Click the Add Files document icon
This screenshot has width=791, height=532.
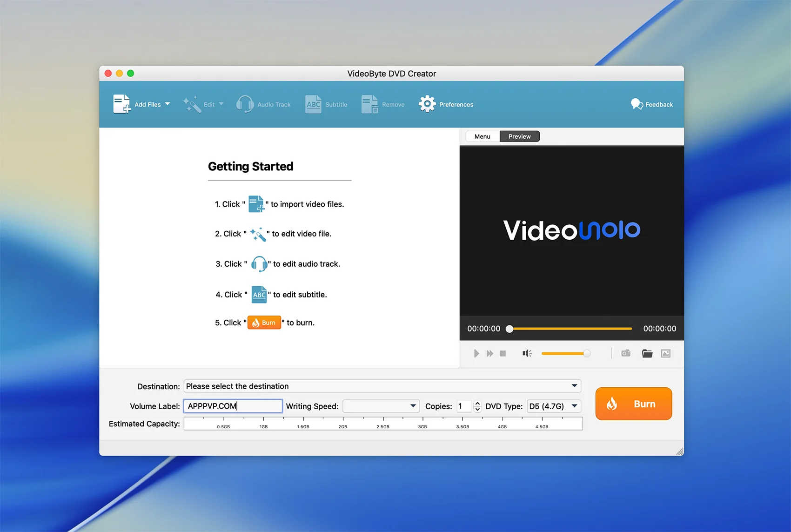121,104
